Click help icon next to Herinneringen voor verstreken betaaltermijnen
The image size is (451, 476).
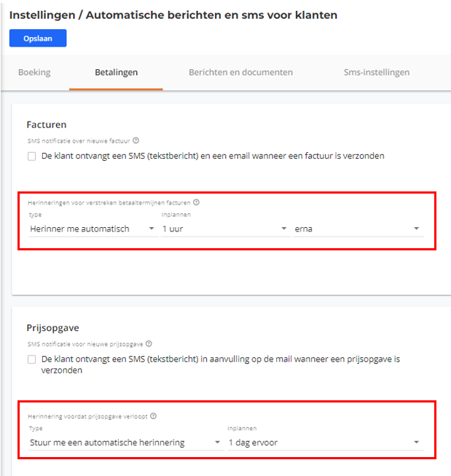point(196,202)
